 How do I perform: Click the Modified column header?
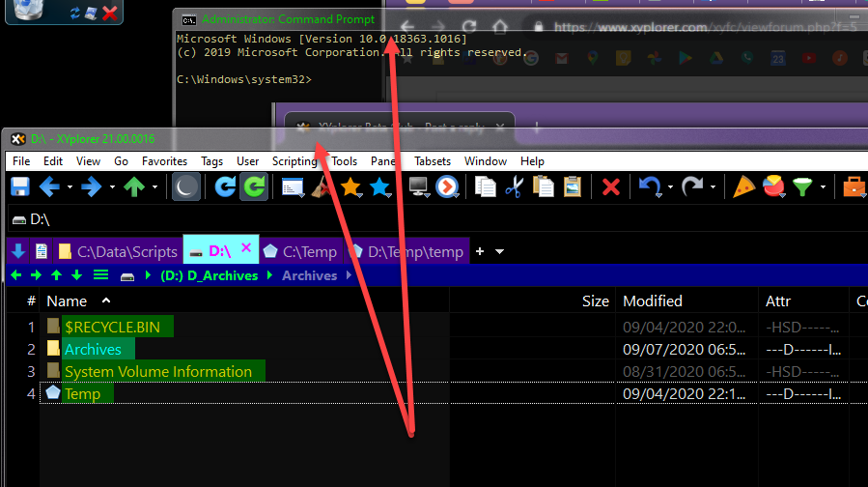click(x=653, y=301)
